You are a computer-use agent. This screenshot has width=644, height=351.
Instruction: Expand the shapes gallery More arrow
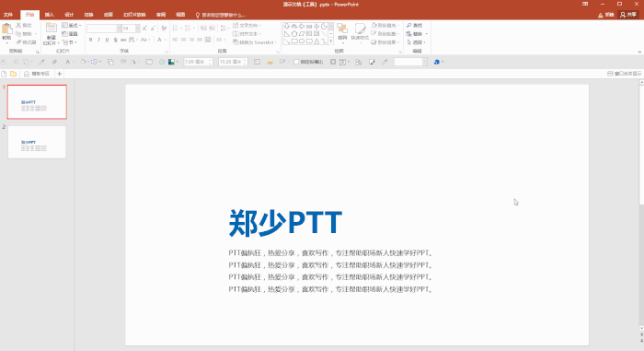coord(330,41)
